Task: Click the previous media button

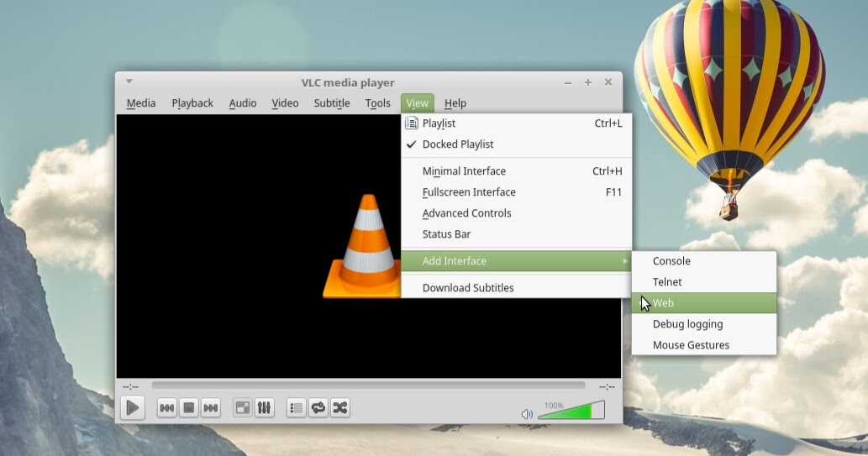Action: (167, 408)
